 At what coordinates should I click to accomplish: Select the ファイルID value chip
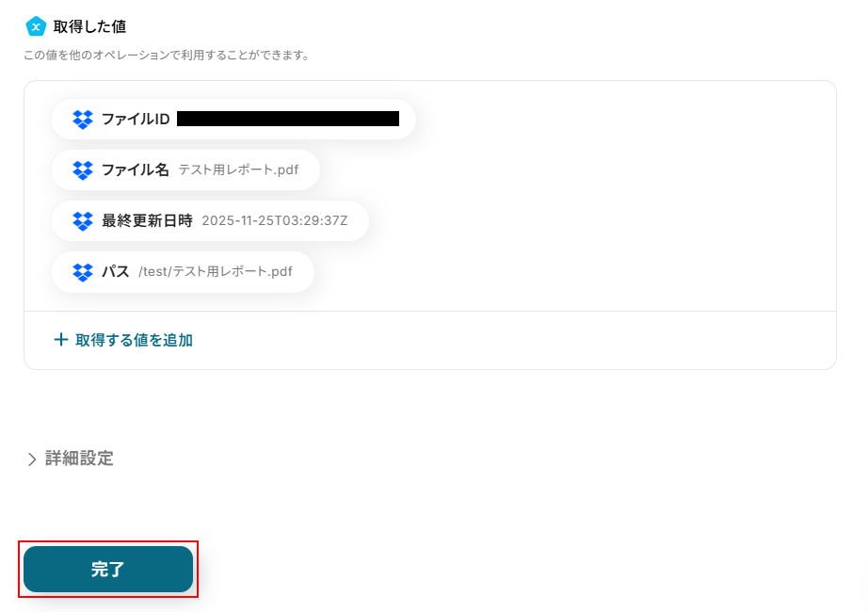coord(233,119)
